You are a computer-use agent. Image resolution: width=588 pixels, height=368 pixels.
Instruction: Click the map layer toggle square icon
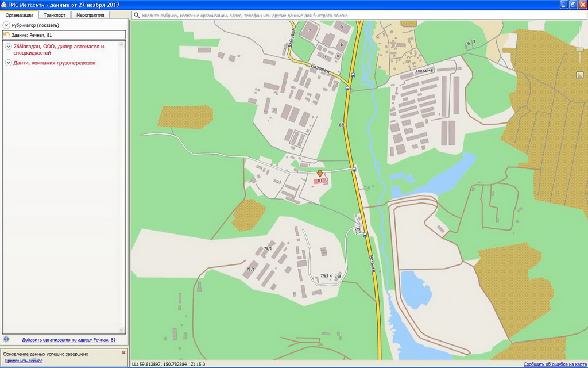coord(581,75)
